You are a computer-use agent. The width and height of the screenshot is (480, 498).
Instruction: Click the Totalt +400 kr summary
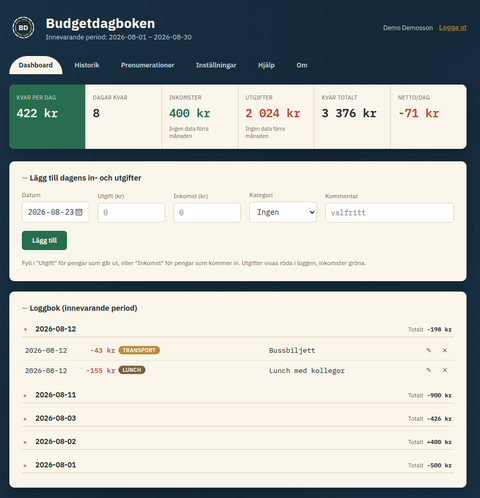[x=430, y=442]
